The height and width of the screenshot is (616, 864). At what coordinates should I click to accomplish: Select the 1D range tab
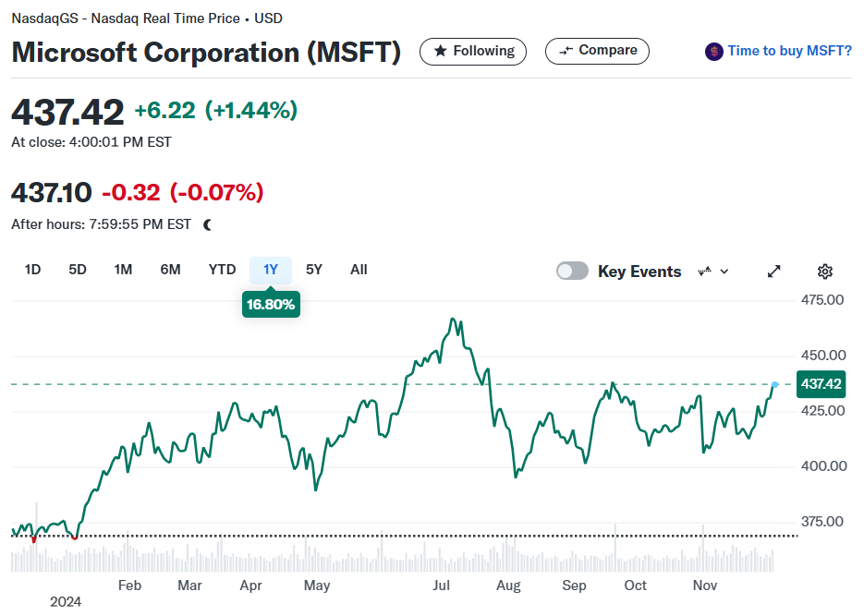(x=32, y=270)
